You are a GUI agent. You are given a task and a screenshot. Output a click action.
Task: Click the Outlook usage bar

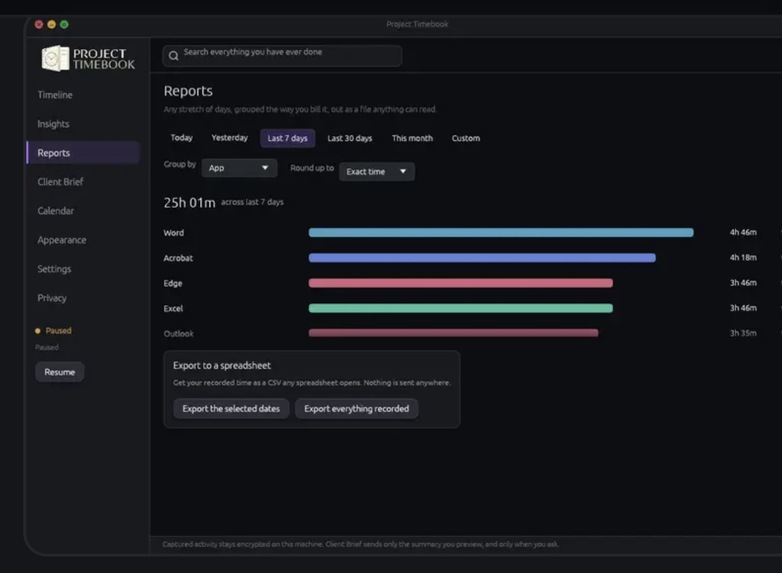point(453,333)
